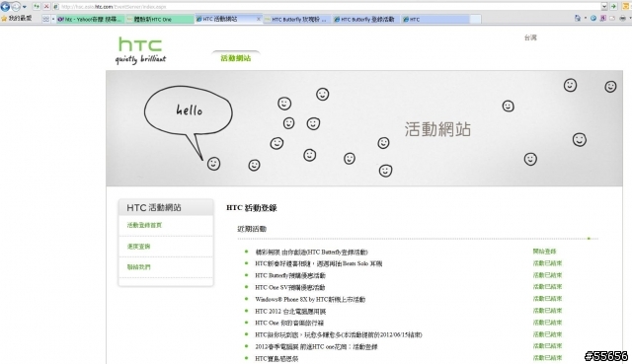This screenshot has width=632, height=364.
Task: Select the HTC One 你的音樂旅行箱 row
Action: pos(289,323)
